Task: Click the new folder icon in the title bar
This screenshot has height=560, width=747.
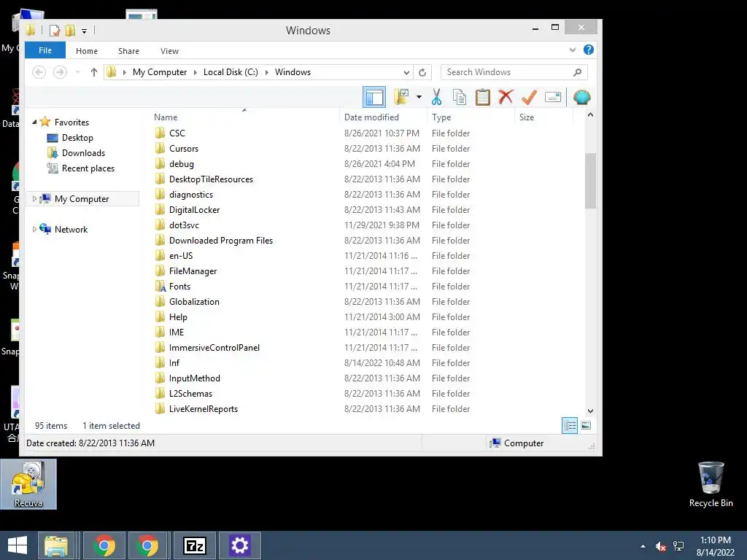Action: 70,31
